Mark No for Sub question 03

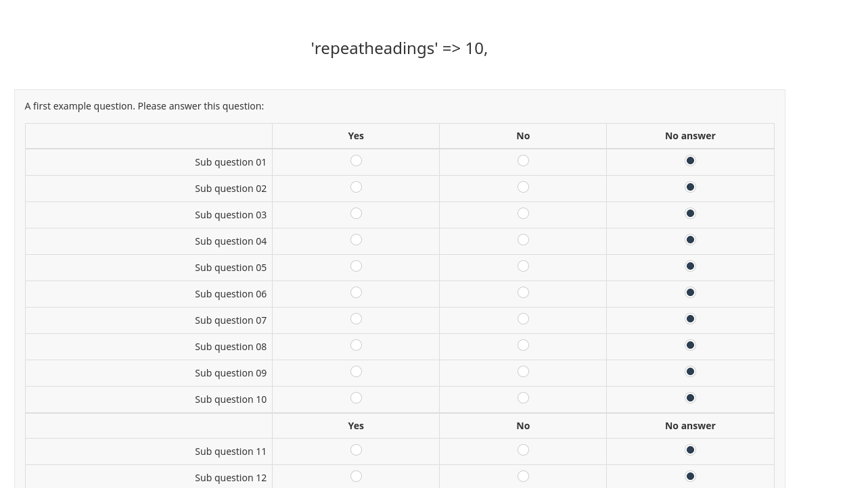point(523,214)
